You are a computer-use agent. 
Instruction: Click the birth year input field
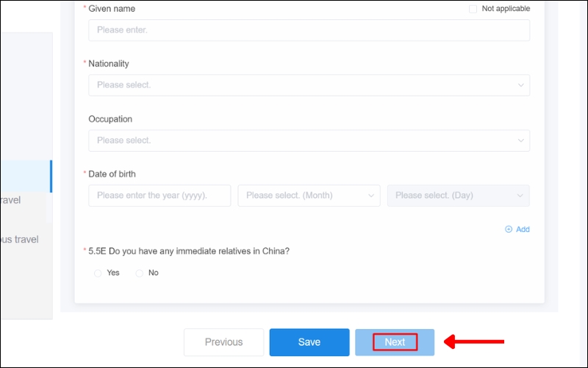click(159, 196)
